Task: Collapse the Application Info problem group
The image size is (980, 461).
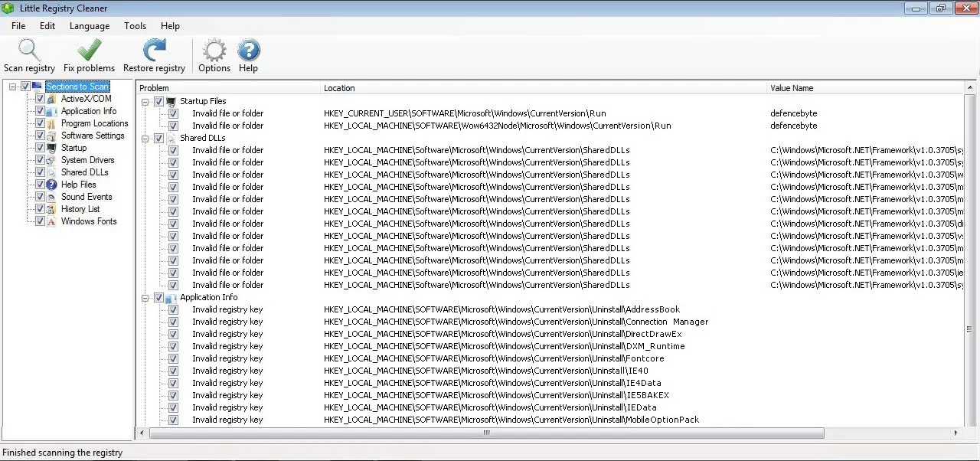Action: (x=145, y=297)
